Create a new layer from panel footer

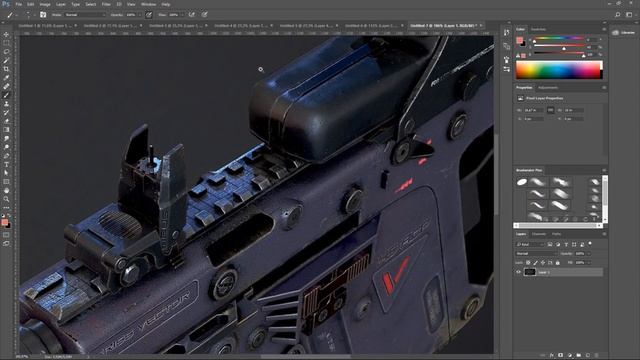pos(588,356)
